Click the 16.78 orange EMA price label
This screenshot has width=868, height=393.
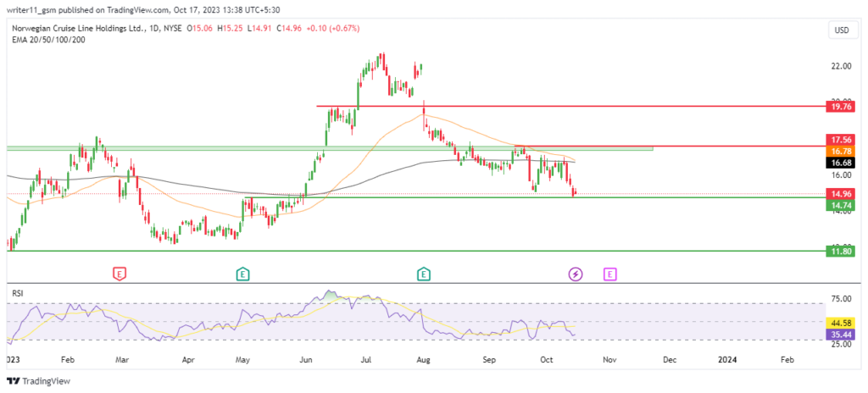click(839, 151)
